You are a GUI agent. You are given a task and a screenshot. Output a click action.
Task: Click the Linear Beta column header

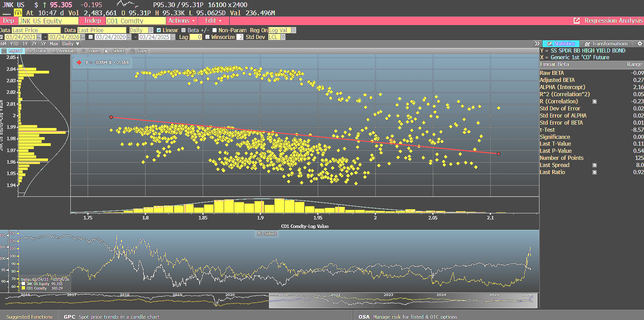click(554, 64)
